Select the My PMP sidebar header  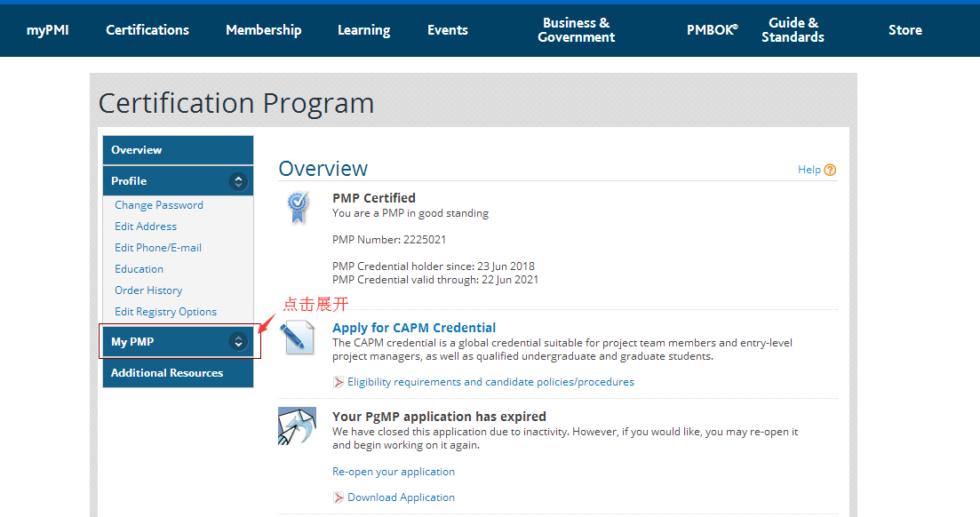click(178, 341)
